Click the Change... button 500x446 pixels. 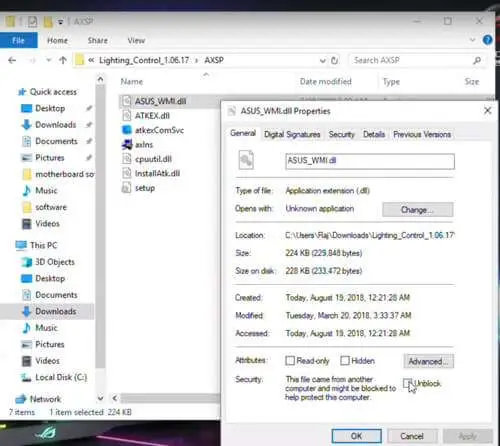coord(418,210)
